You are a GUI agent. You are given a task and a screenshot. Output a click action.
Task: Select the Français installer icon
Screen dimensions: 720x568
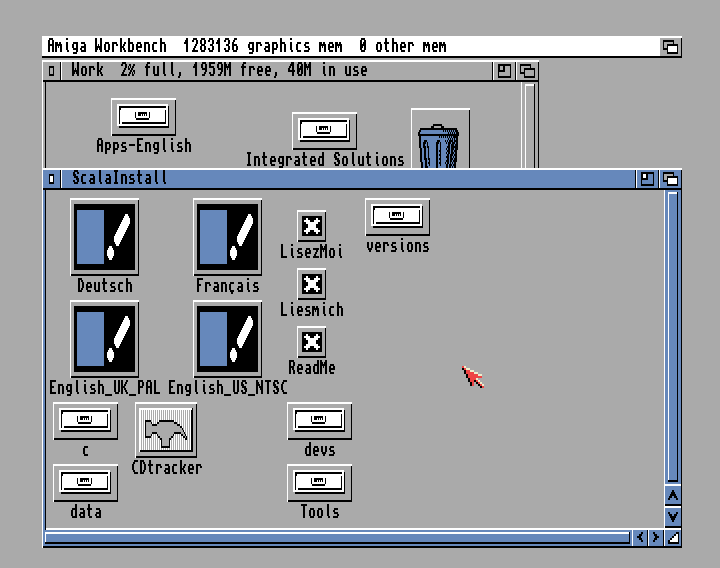tap(227, 237)
